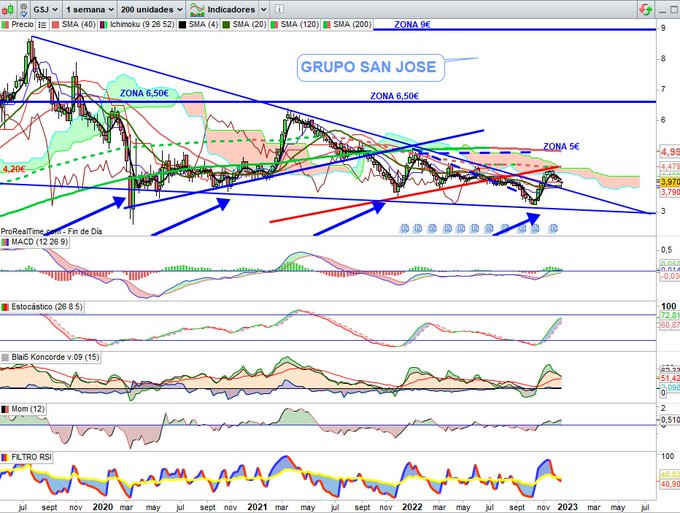Open Ichimoku (9 26 52) settings label
Screen dimensions: 680x513
pos(142,25)
